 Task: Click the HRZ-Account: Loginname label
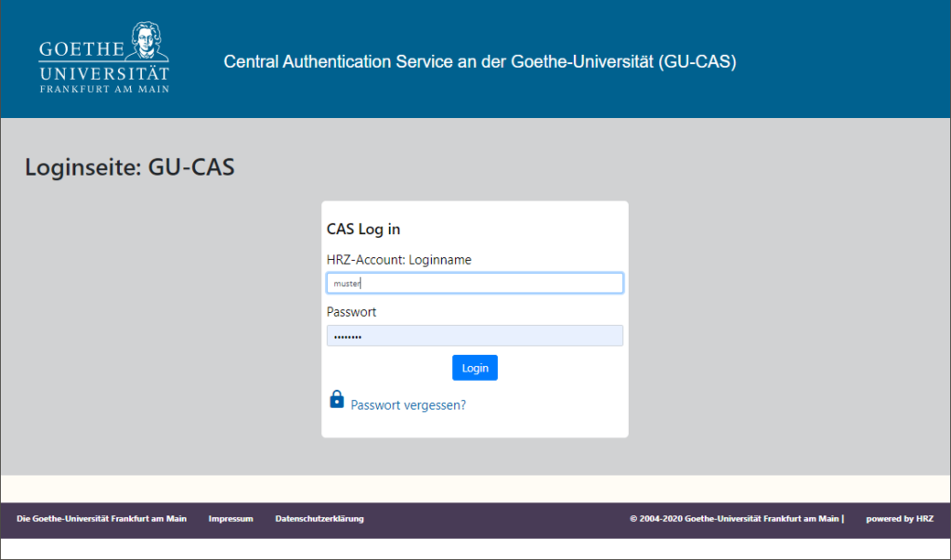[399, 260]
